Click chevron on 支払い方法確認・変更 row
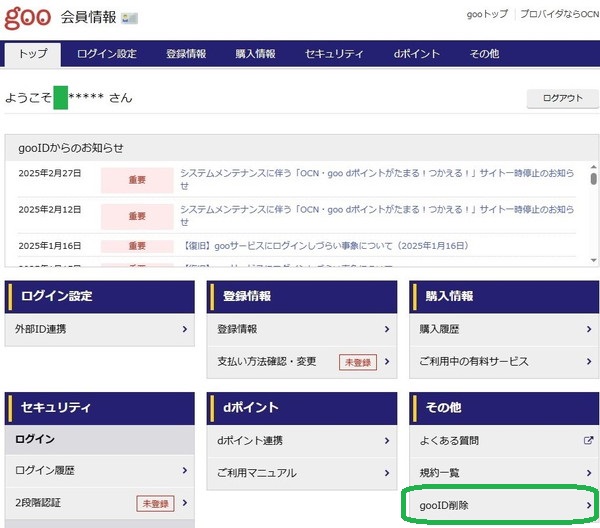 pyautogui.click(x=387, y=362)
